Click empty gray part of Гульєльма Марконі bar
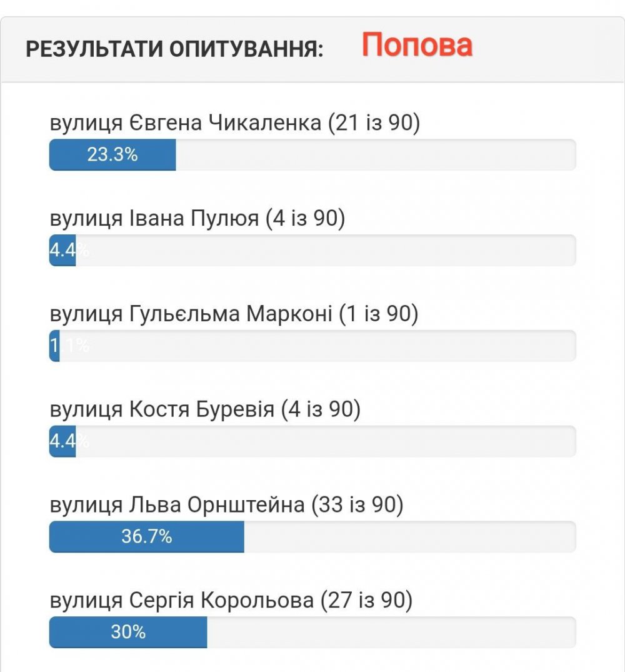The image size is (625, 672). pos(319,346)
